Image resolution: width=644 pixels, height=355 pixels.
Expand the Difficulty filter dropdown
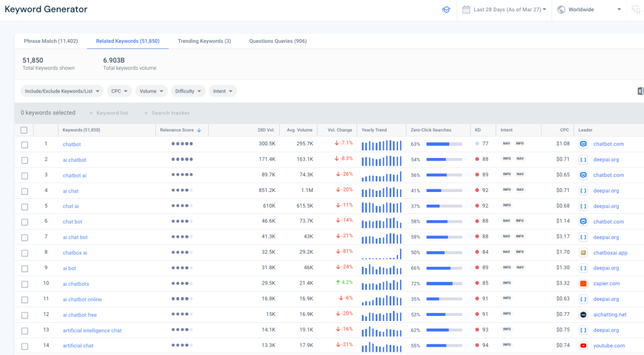187,91
